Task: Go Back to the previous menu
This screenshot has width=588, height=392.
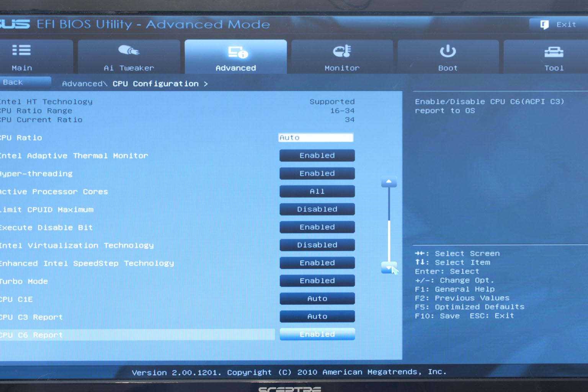Action: pos(25,82)
